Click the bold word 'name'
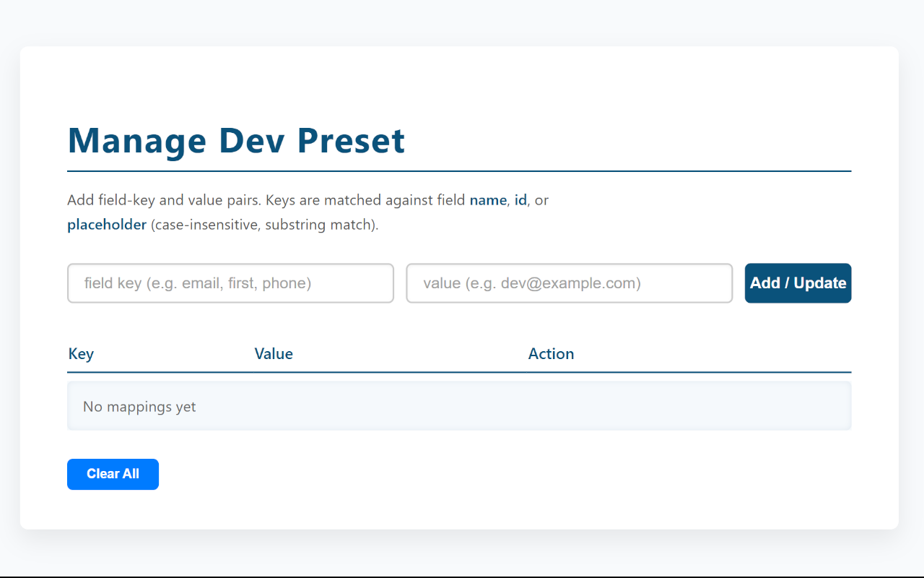Screen dimensions: 924x578 pyautogui.click(x=488, y=200)
